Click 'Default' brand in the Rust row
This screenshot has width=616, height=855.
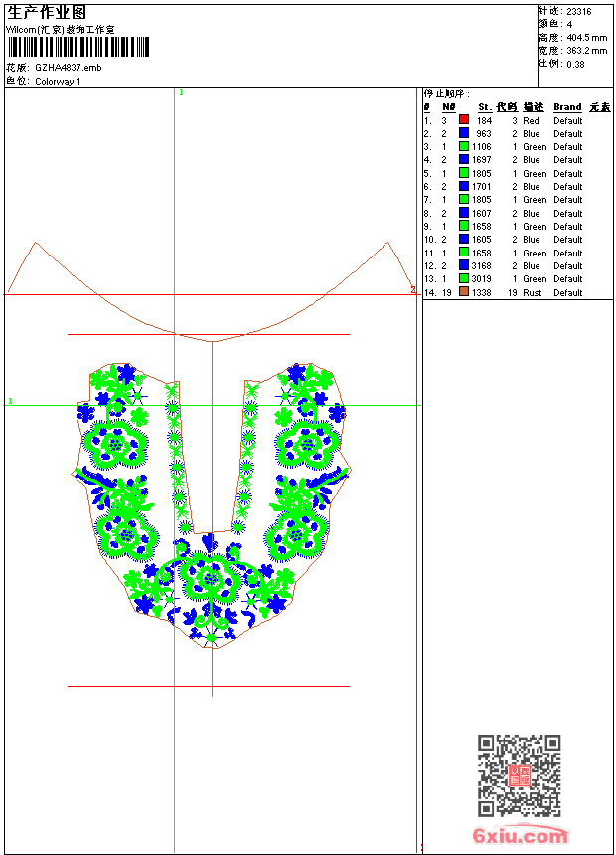click(x=568, y=293)
